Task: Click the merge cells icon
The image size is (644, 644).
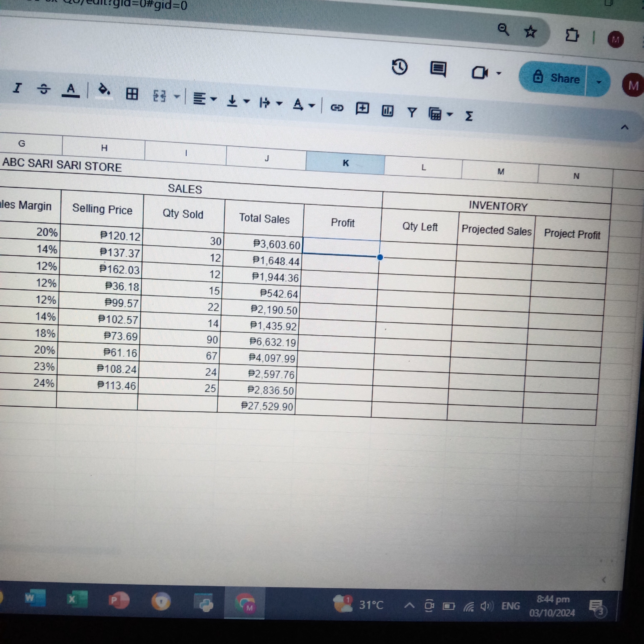Action: pos(159,96)
